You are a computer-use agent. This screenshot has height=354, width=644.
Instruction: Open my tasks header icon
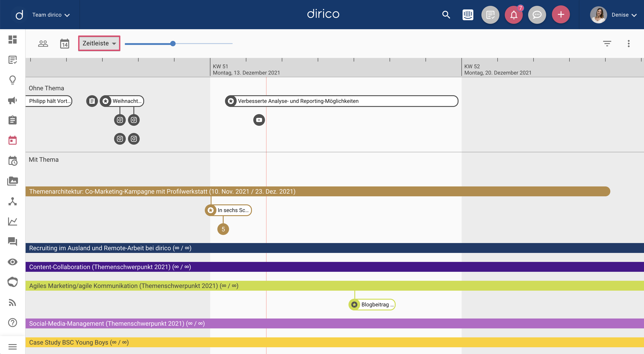[x=490, y=15]
